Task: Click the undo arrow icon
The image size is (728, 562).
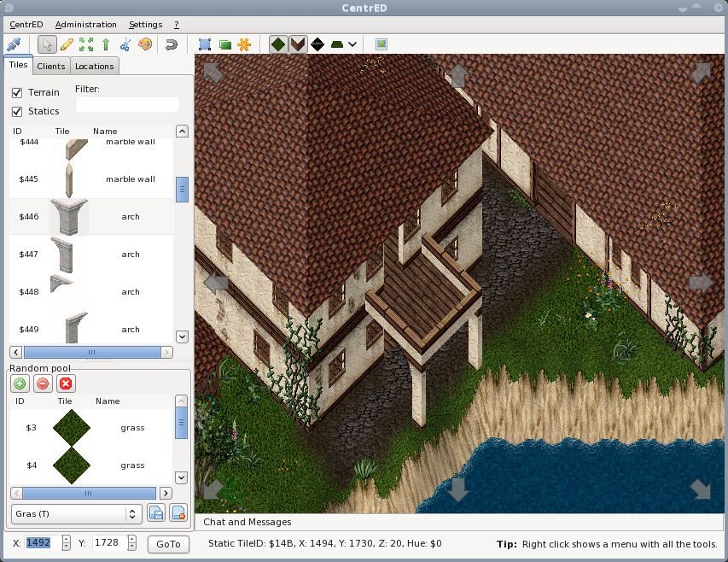Action: coord(172,44)
